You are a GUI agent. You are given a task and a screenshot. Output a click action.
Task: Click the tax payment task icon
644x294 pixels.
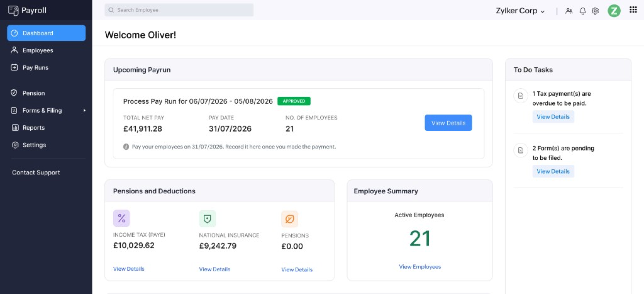(521, 96)
